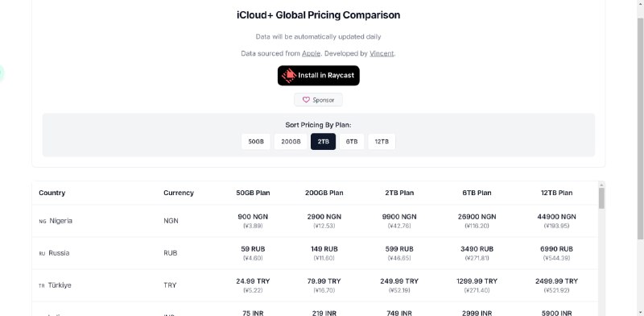Screen dimensions: 644x316
Task: Click Install in Raycast button
Action: pyautogui.click(x=318, y=76)
